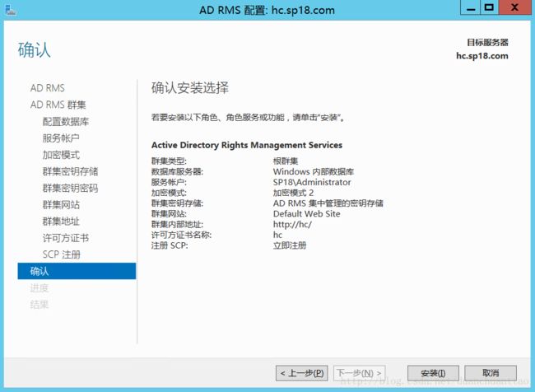This screenshot has height=392, width=535.
Task: Open the 群集密钥密码 step
Action: [70, 188]
